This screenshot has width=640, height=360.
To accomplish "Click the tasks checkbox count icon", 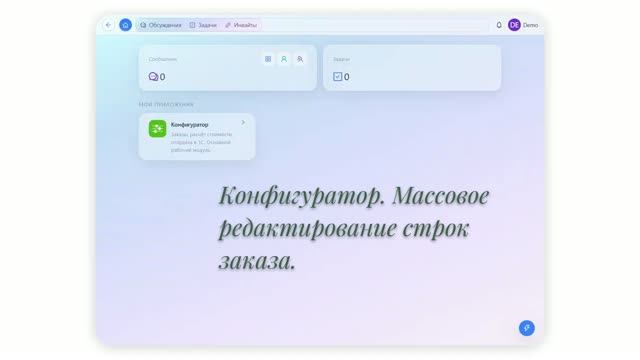I will click(x=338, y=76).
